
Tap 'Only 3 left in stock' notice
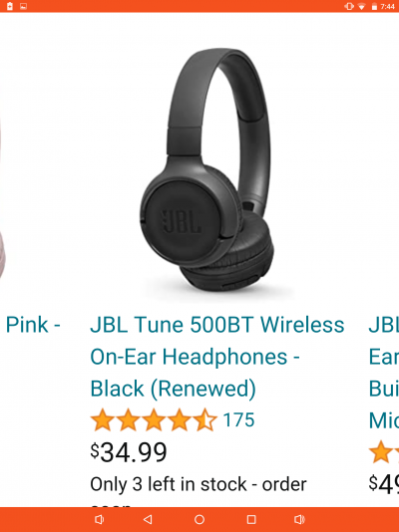[x=199, y=484]
